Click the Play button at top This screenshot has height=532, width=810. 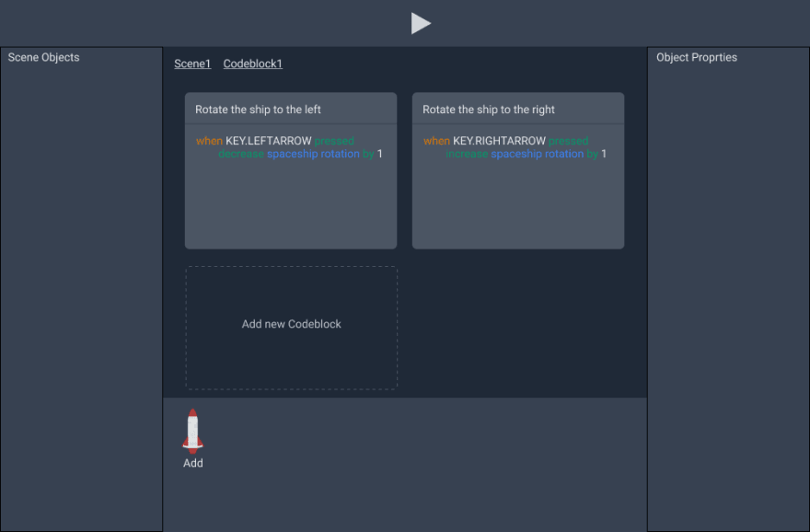pyautogui.click(x=421, y=23)
